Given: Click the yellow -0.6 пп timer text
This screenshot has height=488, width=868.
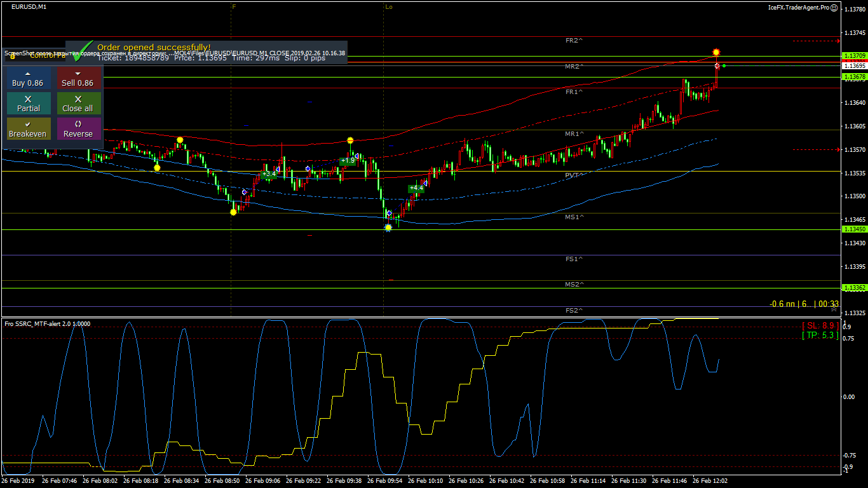Looking at the screenshot, I should (804, 304).
